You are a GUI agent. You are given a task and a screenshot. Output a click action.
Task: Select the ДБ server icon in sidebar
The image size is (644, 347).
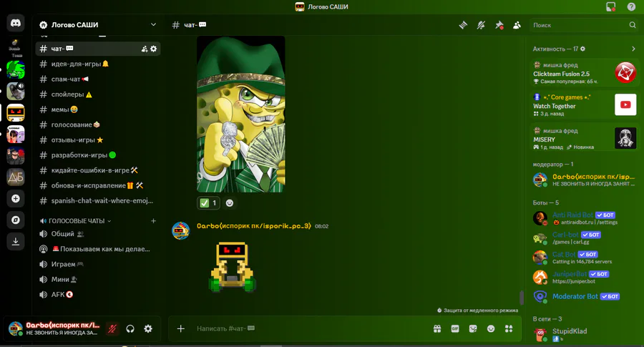pyautogui.click(x=16, y=177)
